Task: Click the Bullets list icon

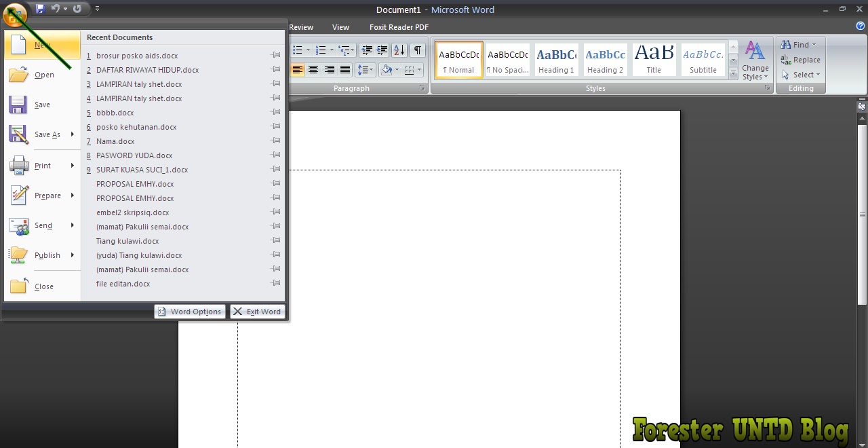Action: pyautogui.click(x=298, y=50)
